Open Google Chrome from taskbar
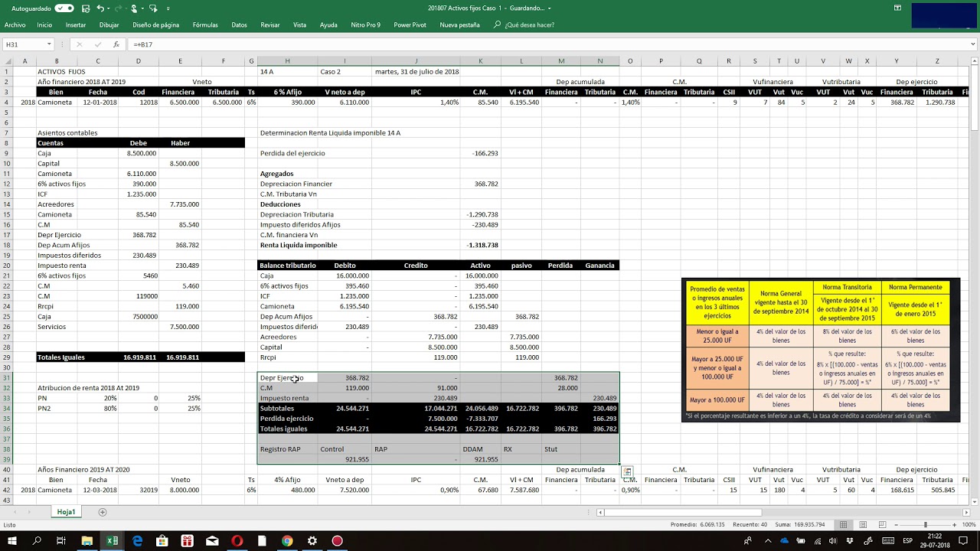Image resolution: width=980 pixels, height=551 pixels. (x=286, y=541)
